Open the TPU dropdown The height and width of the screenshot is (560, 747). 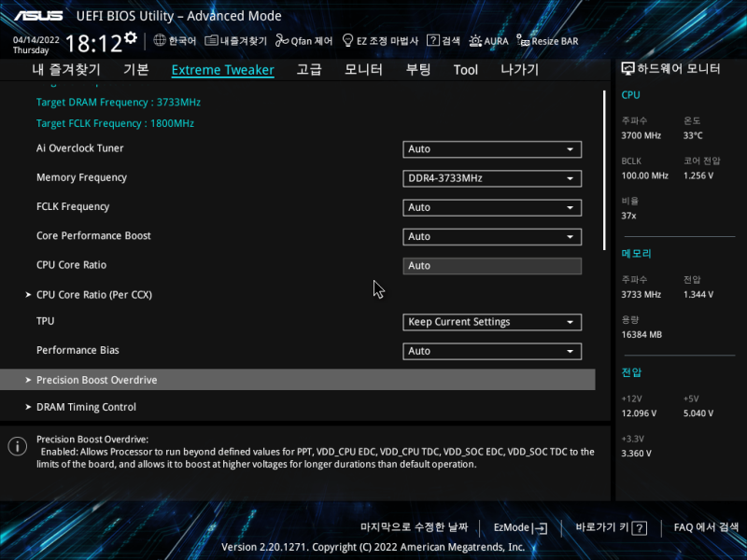pyautogui.click(x=492, y=322)
